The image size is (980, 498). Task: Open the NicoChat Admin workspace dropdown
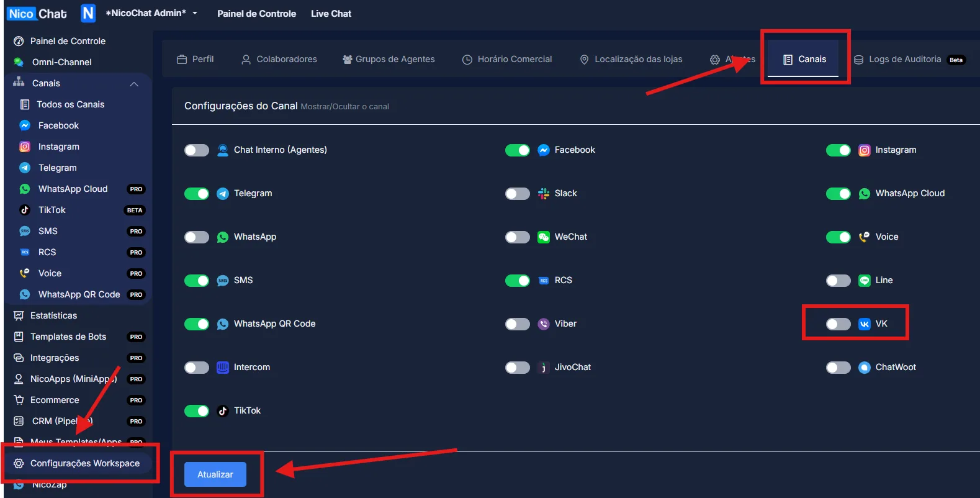tap(151, 13)
